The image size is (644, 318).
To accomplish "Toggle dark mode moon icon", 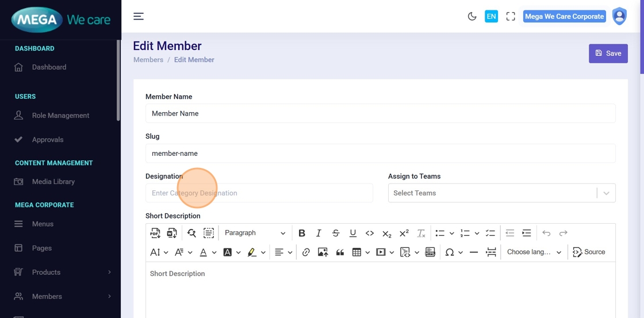I will pyautogui.click(x=472, y=17).
